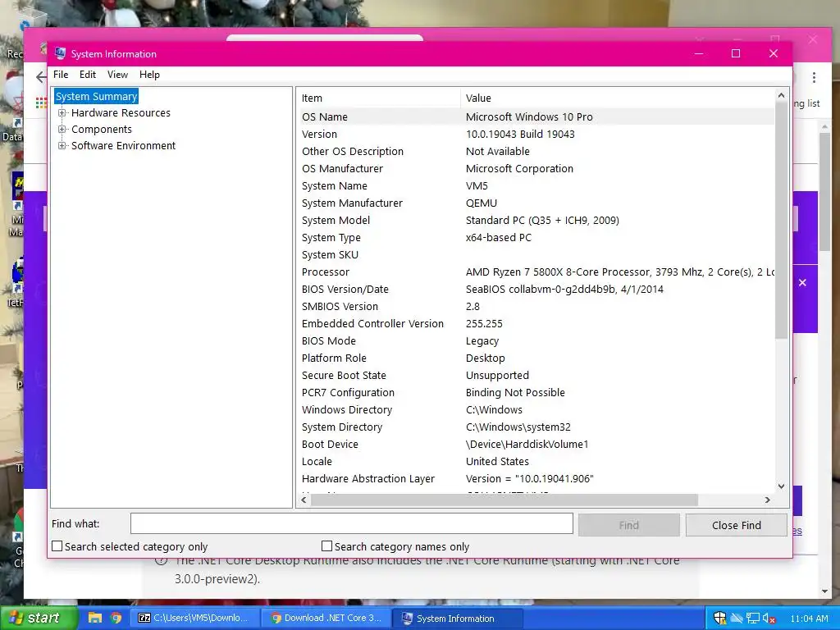Screen dimensions: 840x630
Task: Open Chrome from quick launch icon
Action: coord(116,618)
